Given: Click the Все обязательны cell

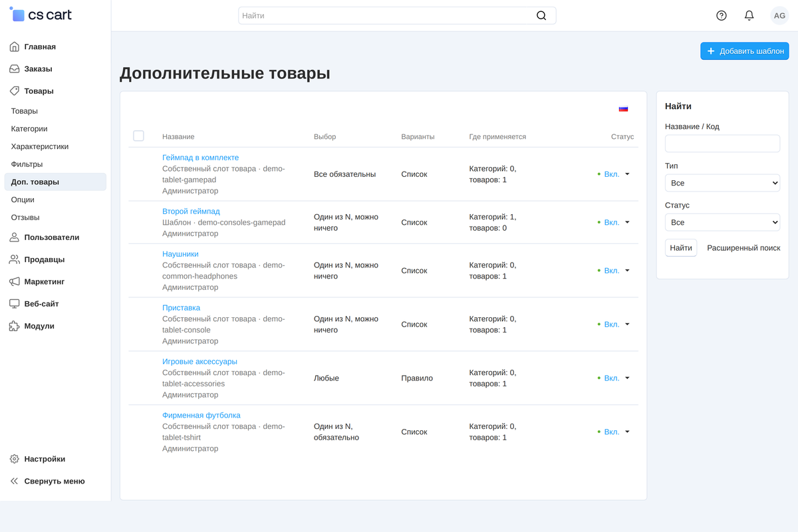Looking at the screenshot, I should tap(344, 174).
